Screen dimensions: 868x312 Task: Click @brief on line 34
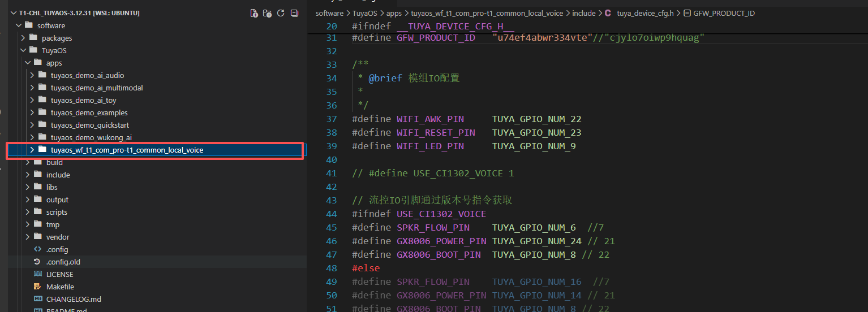[x=385, y=78]
